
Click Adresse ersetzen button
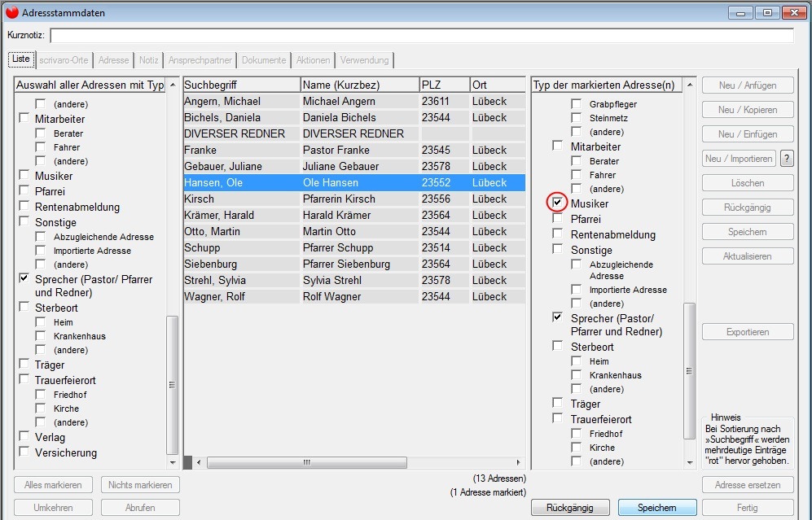(748, 485)
